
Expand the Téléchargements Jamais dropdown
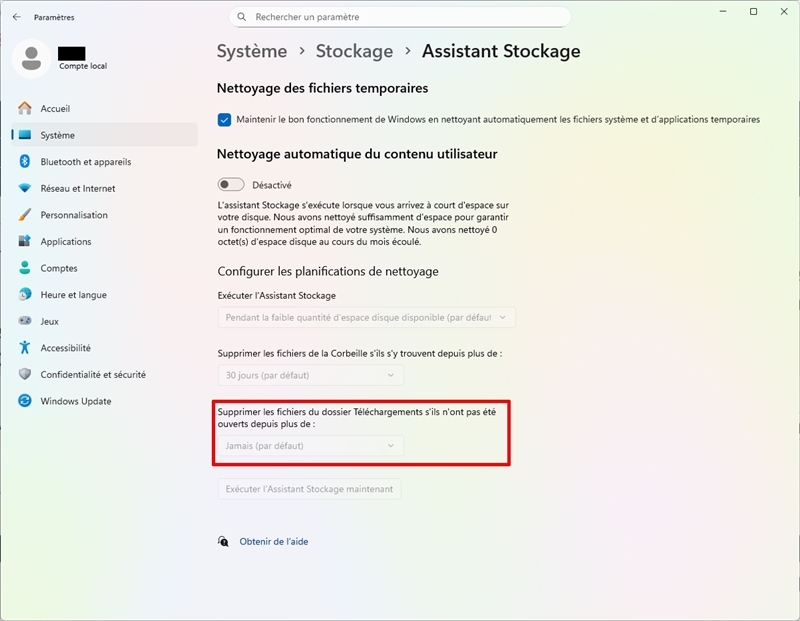pos(310,446)
